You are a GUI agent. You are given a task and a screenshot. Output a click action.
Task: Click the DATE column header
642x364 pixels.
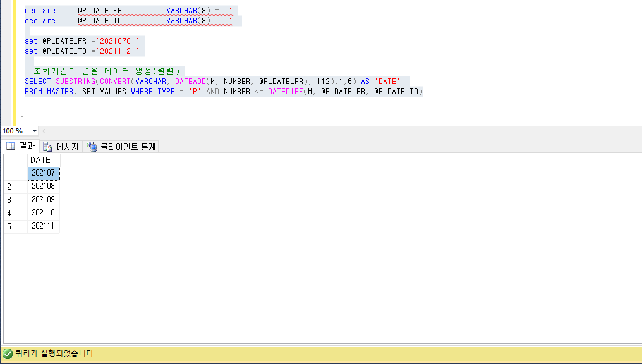point(43,160)
